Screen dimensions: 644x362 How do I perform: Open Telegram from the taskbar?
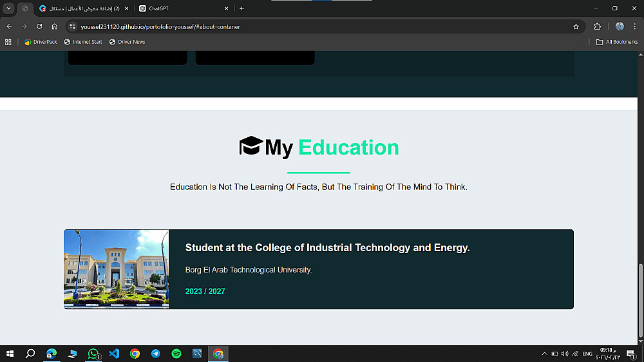coord(156,354)
